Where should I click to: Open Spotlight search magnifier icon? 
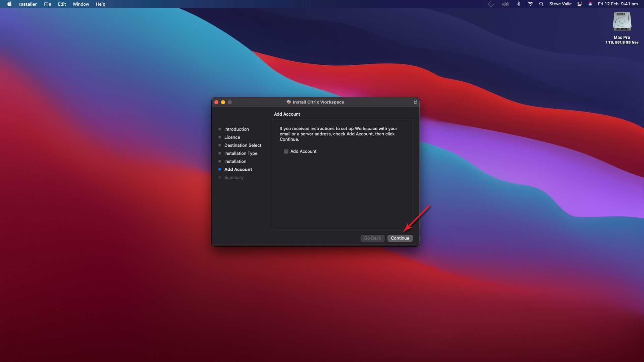(541, 4)
